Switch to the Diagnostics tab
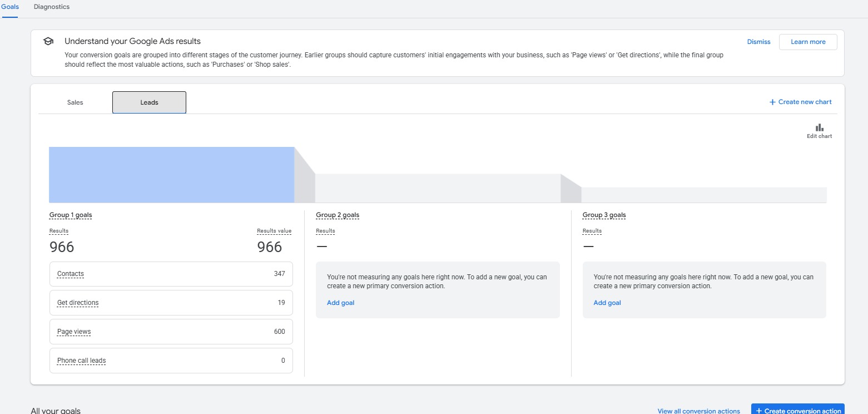Screen dimensions: 868x414 click(52, 7)
